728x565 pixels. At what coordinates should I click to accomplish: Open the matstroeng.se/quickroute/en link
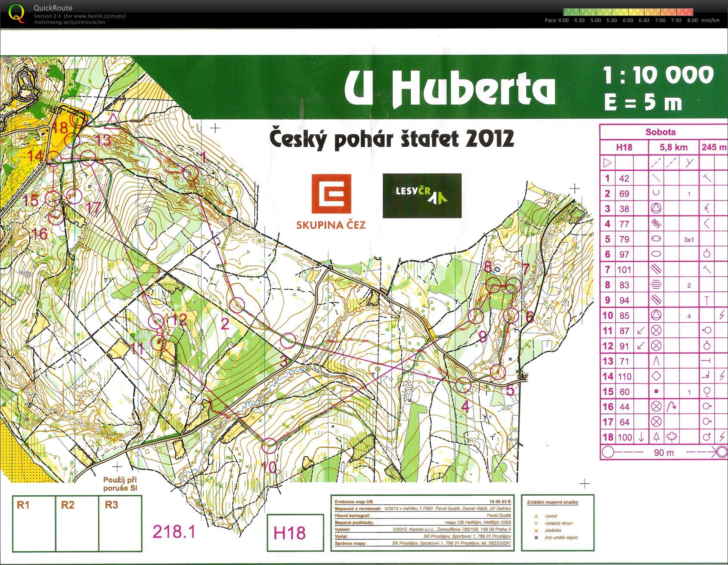[69, 22]
